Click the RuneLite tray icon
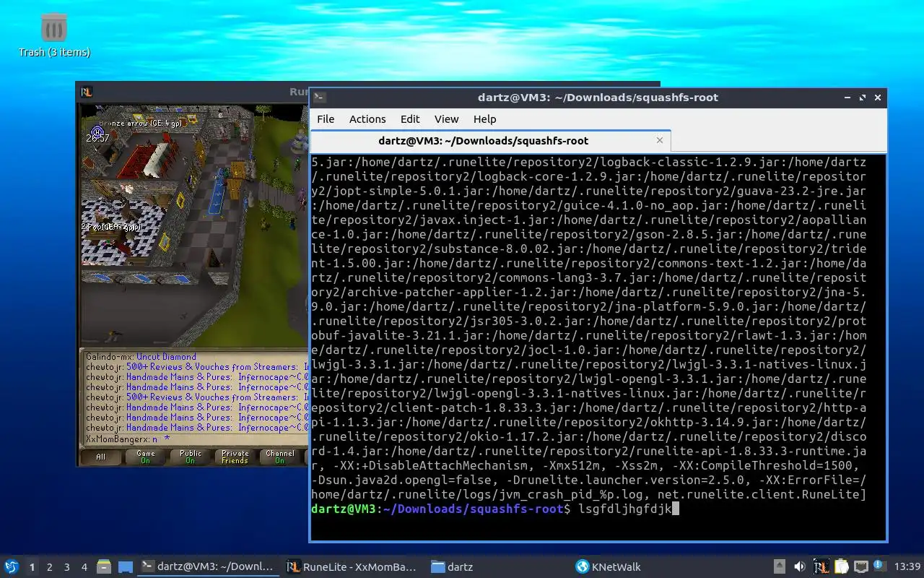Image resolution: width=924 pixels, height=578 pixels. pos(820,567)
